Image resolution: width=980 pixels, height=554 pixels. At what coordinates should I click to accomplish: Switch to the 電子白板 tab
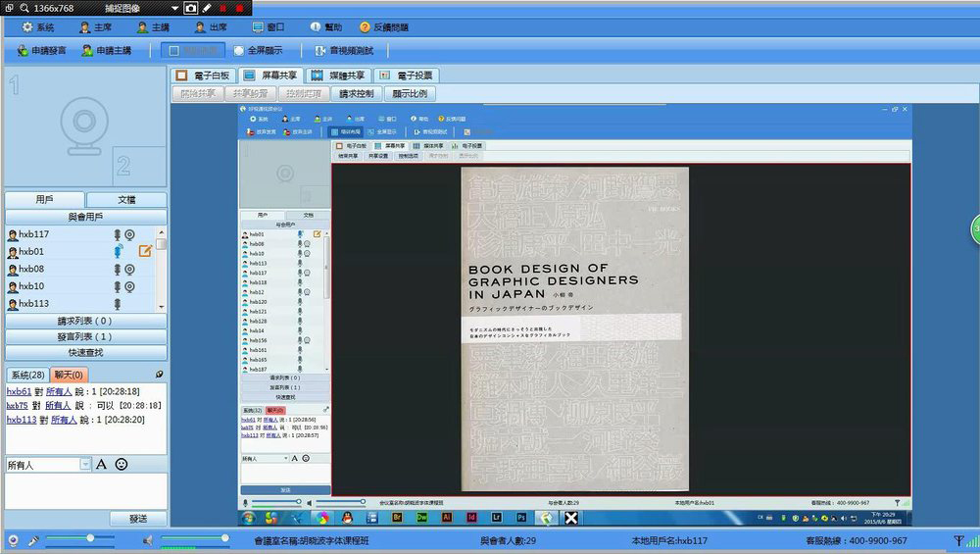(x=203, y=76)
